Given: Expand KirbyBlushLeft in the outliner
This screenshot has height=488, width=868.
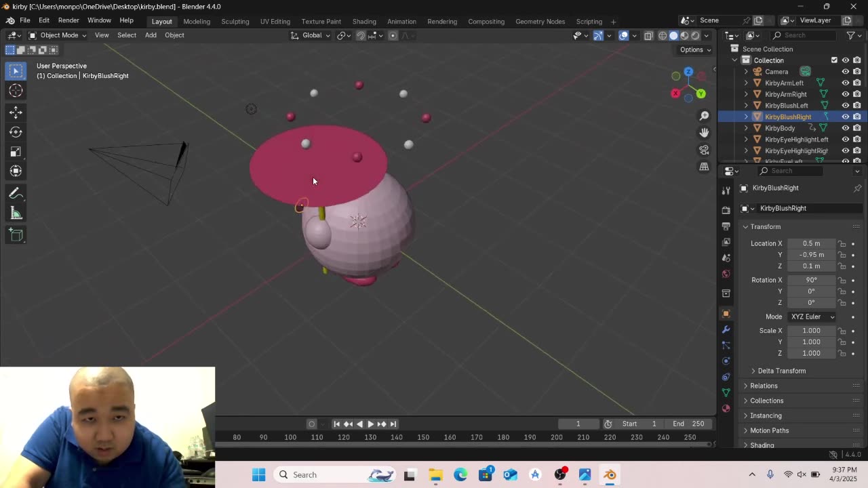Looking at the screenshot, I should (x=747, y=106).
